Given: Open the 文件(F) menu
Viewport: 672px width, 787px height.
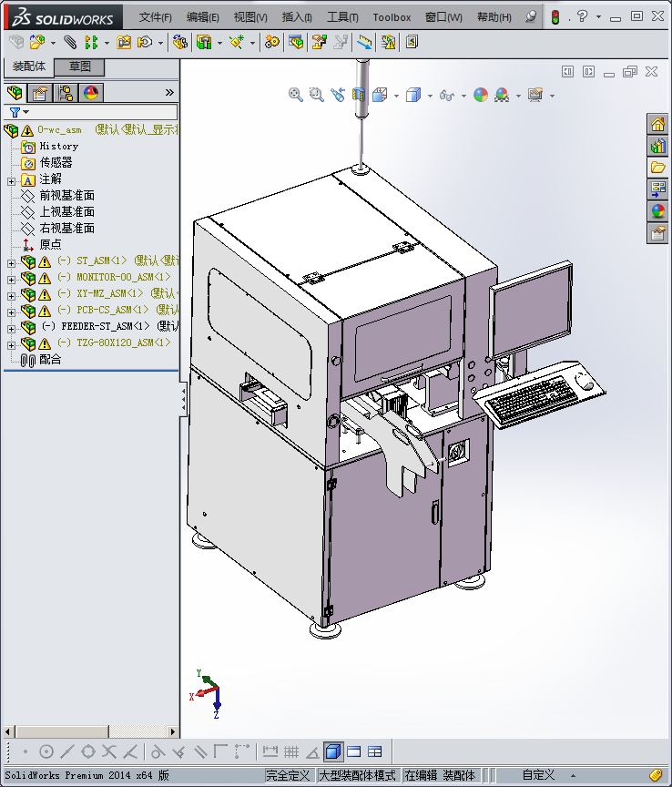Looking at the screenshot, I should click(x=156, y=17).
